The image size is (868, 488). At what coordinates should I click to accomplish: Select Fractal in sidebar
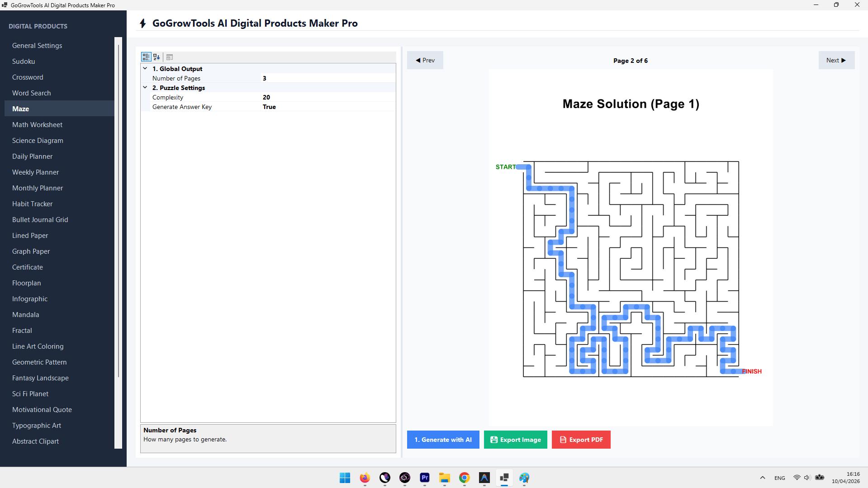[x=59, y=330]
